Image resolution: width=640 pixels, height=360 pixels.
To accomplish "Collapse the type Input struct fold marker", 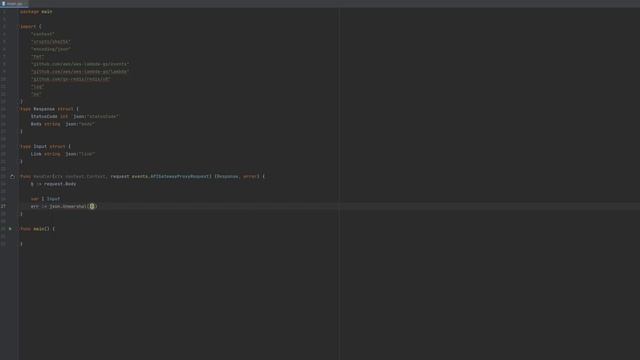I will [x=18, y=146].
